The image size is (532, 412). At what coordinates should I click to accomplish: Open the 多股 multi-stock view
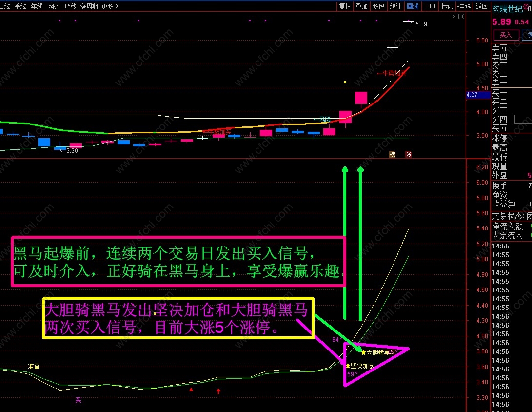click(x=379, y=6)
